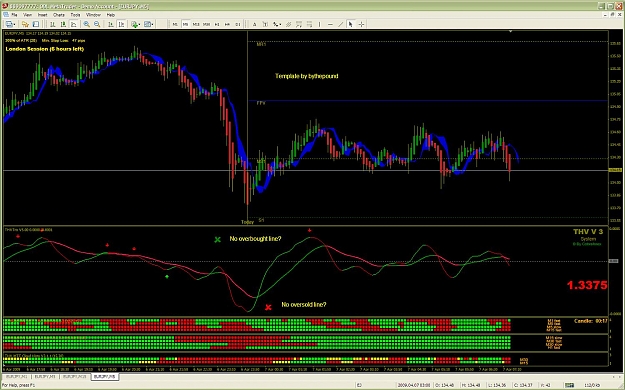Screen dimensions: 625x390
Task: Click the 'For Help, press F1' status text
Action: (18, 385)
